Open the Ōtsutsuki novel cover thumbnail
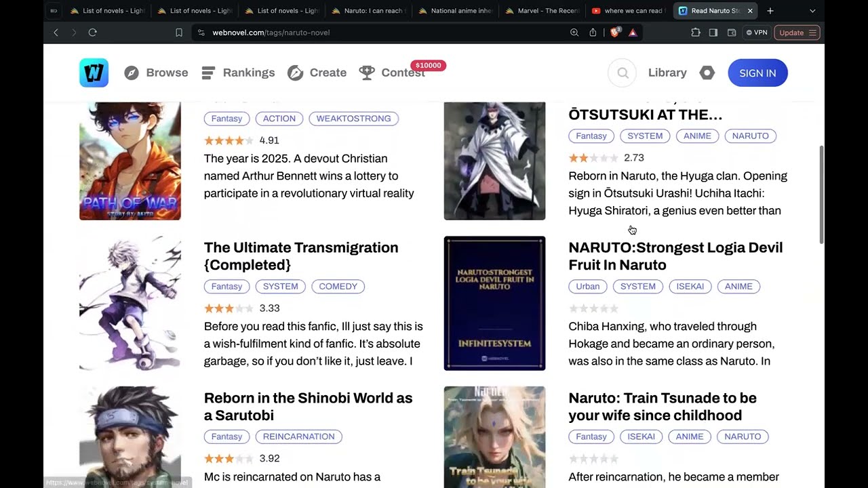Image resolution: width=868 pixels, height=488 pixels. click(x=494, y=161)
